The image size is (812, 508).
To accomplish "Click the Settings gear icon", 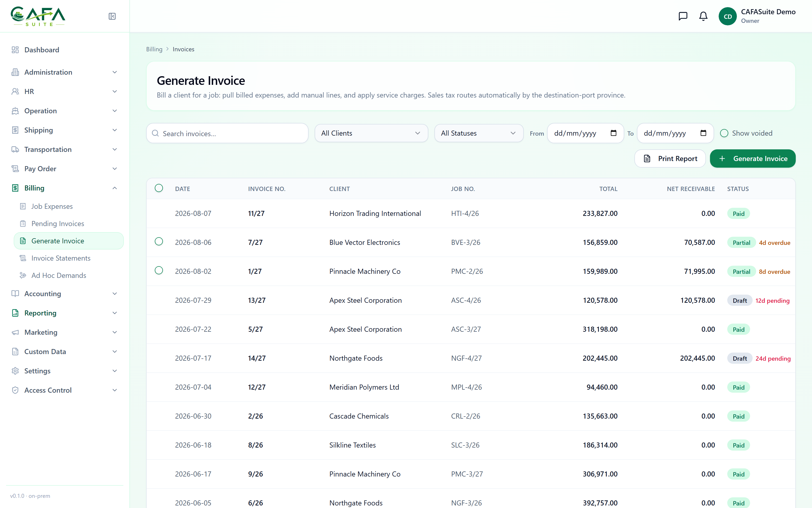I will 15,371.
